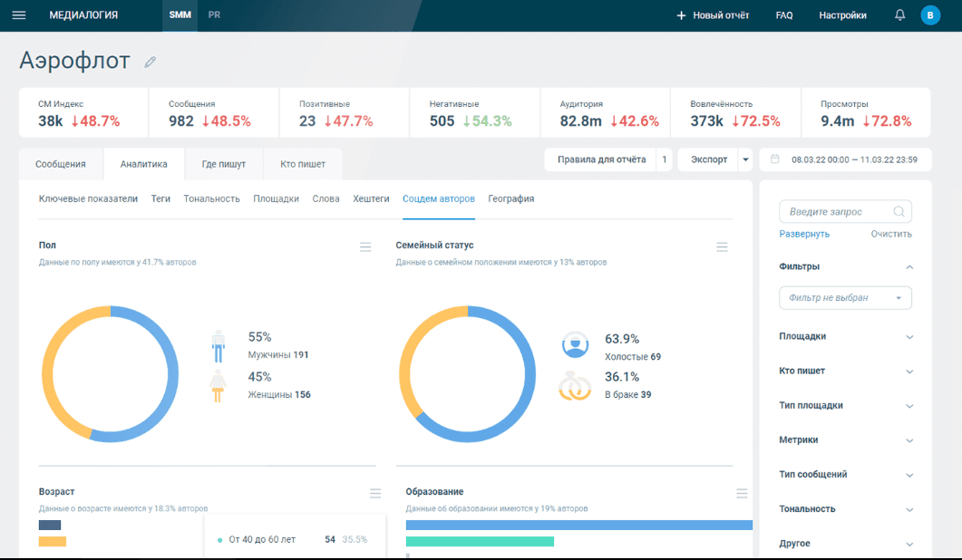Go to the Теги subtab
This screenshot has width=962, height=560.
[x=160, y=198]
